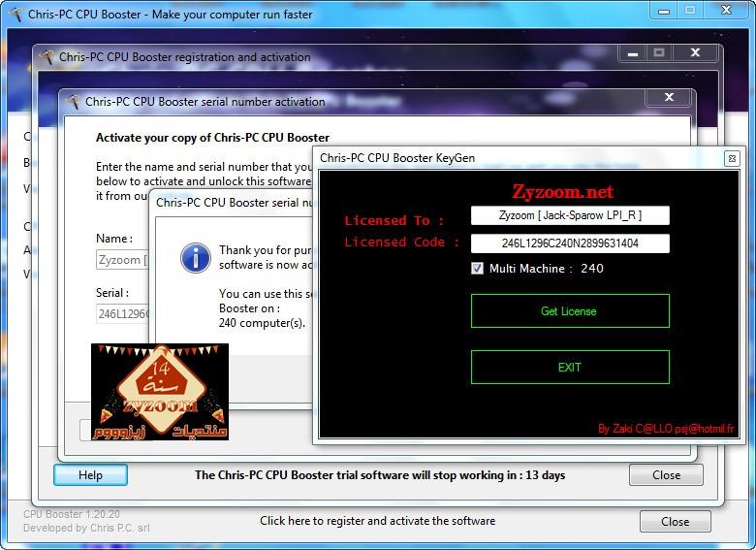This screenshot has width=756, height=550.
Task: Click the 'Licensed Code :' red label
Action: point(401,242)
